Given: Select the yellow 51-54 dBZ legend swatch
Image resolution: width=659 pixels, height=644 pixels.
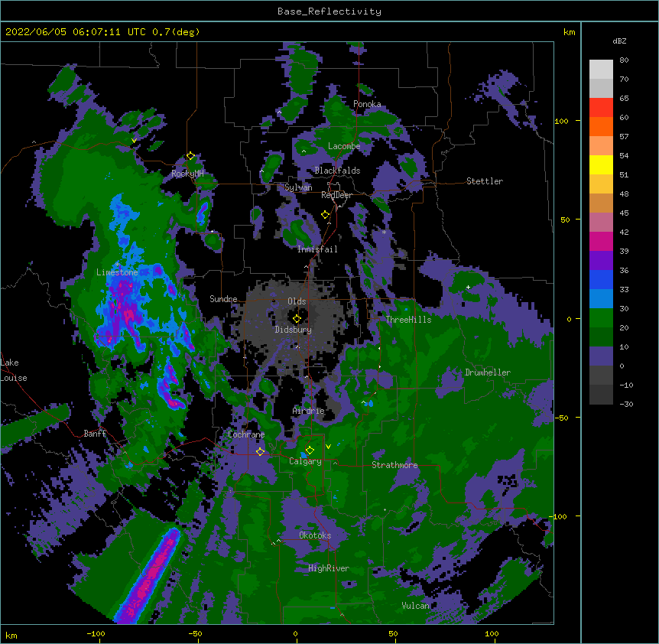Looking at the screenshot, I should (x=601, y=164).
